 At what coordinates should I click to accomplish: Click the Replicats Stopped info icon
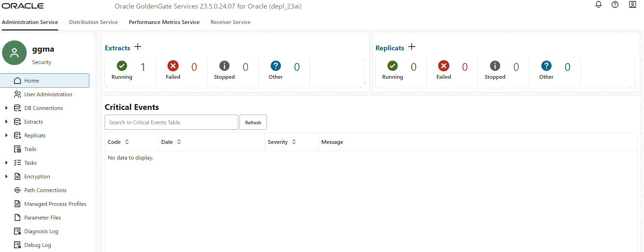(495, 66)
